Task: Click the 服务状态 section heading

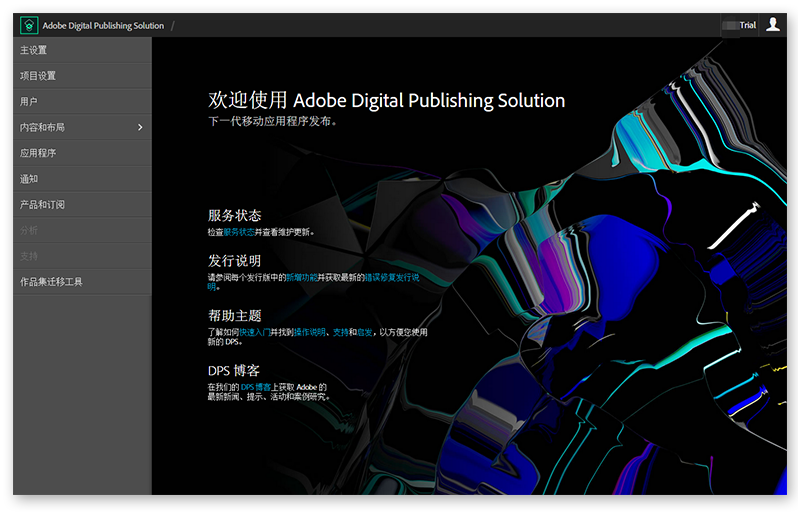Action: (235, 215)
